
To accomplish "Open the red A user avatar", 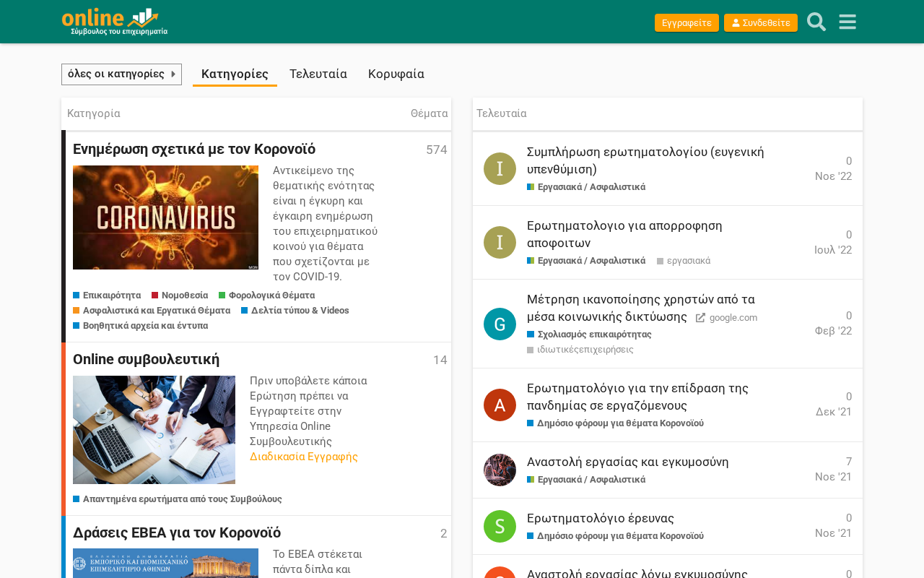I will coord(500,405).
